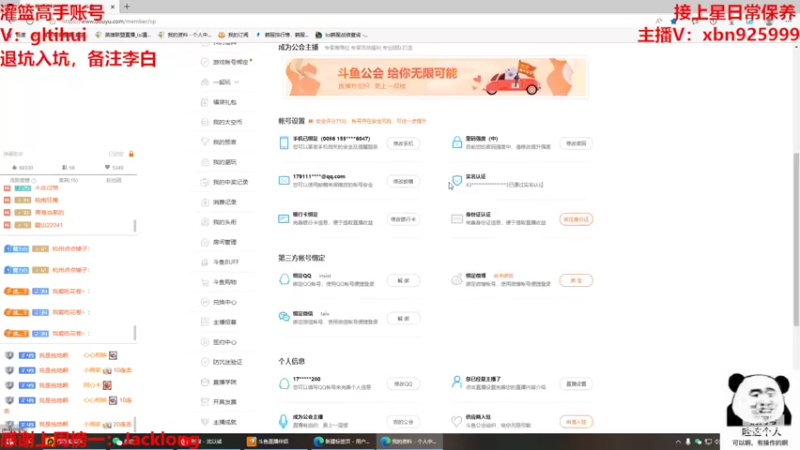The height and width of the screenshot is (450, 800).
Task: Show hidden system tray icons via up-arrow
Action: (678, 442)
